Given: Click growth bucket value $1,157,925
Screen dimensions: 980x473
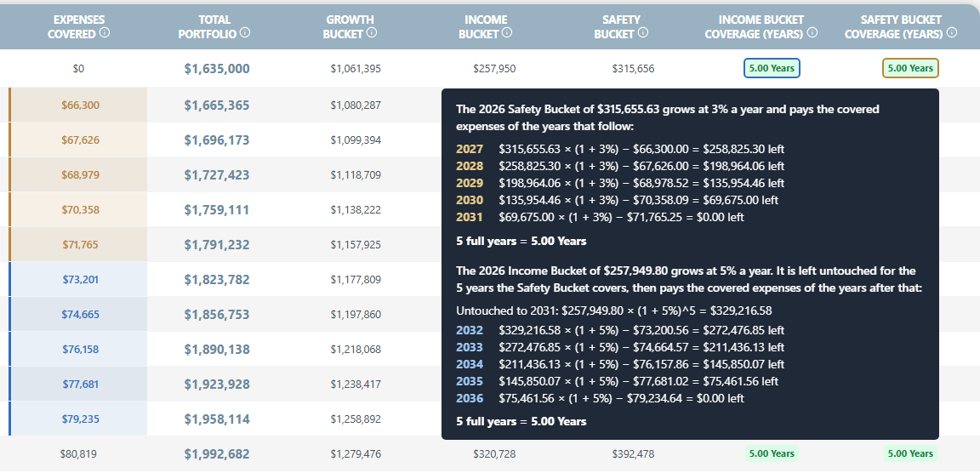Looking at the screenshot, I should [356, 245].
